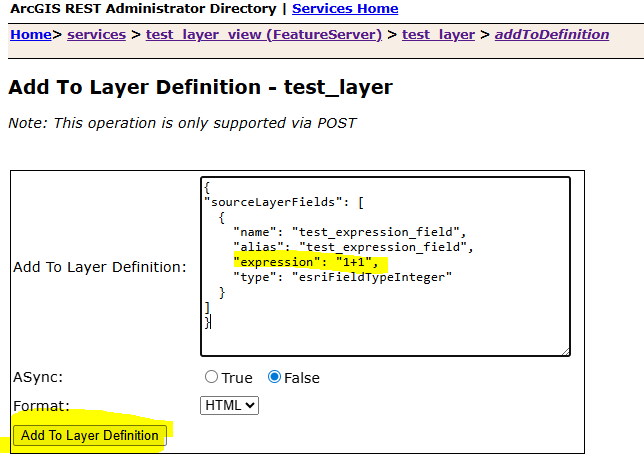Click the 'Add To Layer Definition - test_layer' heading

click(200, 87)
